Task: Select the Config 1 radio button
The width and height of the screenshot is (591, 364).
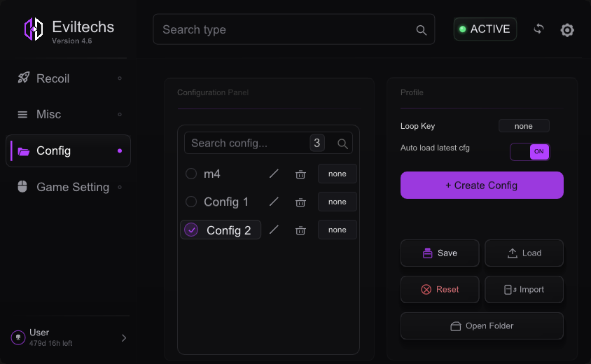Action: [x=191, y=202]
